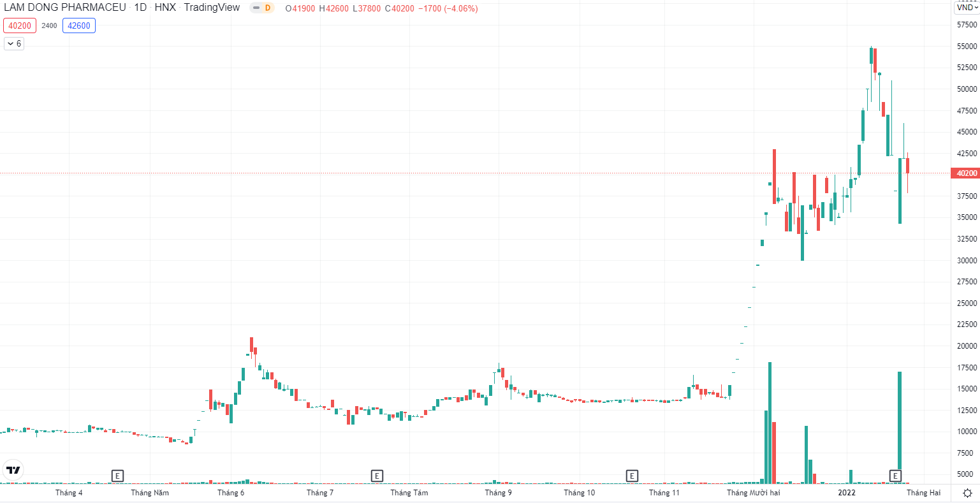Viewport: 980px width, 503px height.
Task: Click the Tháng Tám time axis label
Action: click(x=409, y=493)
